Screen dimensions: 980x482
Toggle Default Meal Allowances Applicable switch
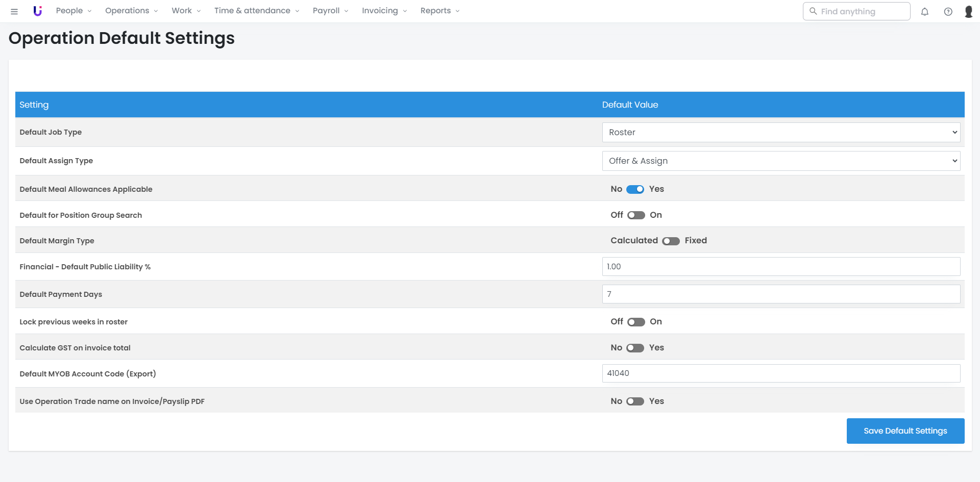[x=635, y=189]
